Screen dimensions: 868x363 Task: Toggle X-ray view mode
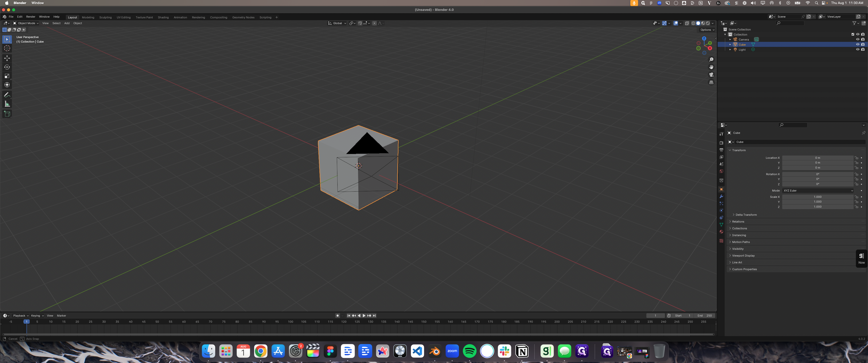[x=687, y=23]
